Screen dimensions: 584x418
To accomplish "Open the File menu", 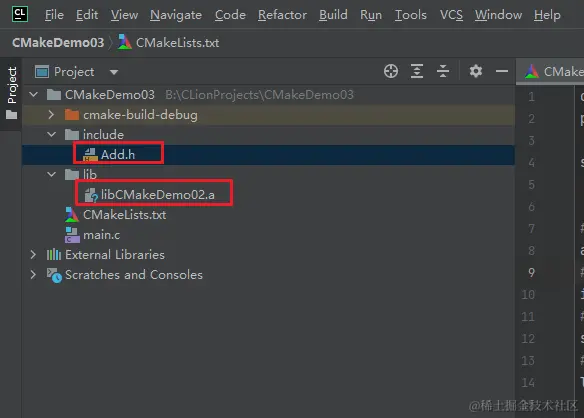I will point(54,15).
